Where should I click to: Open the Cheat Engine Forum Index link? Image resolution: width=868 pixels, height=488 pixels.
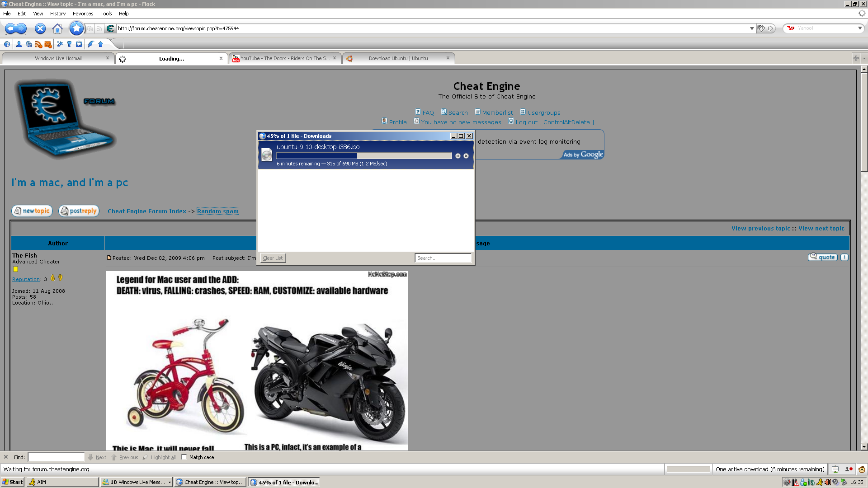147,211
